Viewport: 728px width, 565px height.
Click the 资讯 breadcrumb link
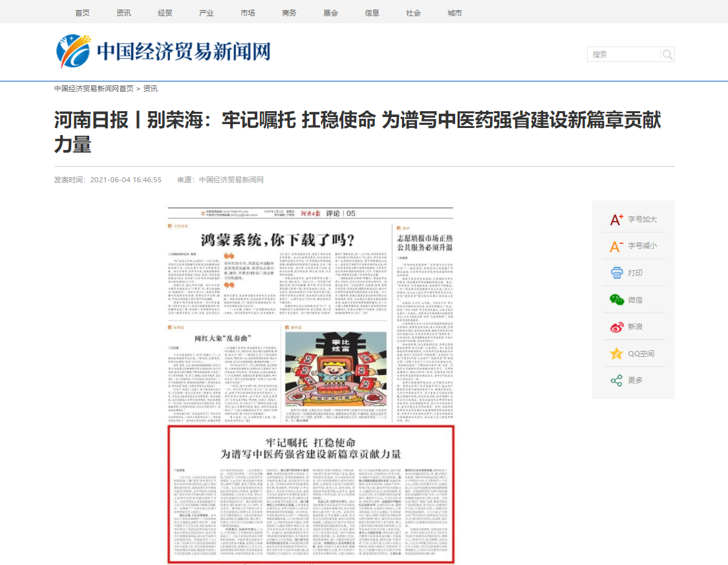click(x=150, y=89)
